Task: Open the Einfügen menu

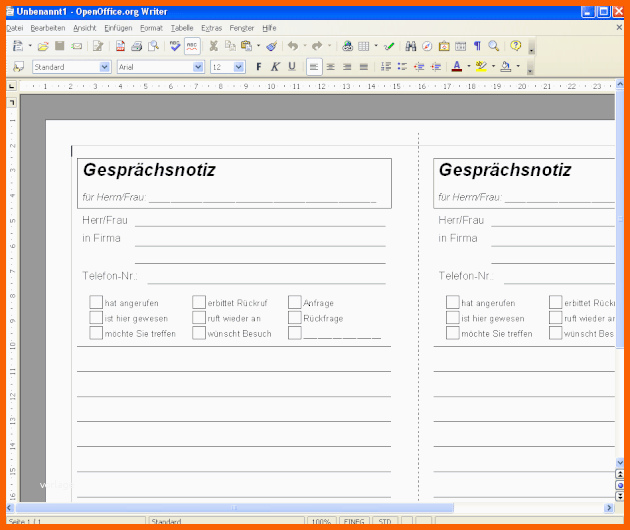Action: (x=117, y=28)
